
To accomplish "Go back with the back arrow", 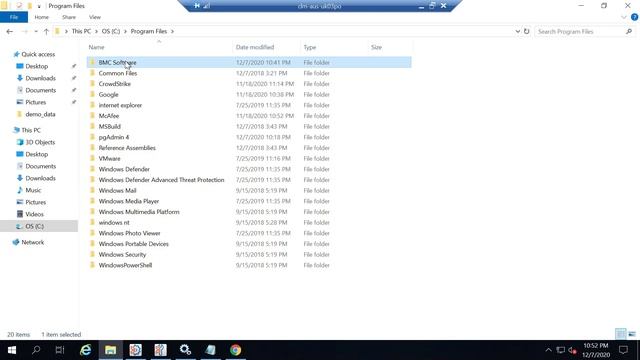I will pos(10,31).
